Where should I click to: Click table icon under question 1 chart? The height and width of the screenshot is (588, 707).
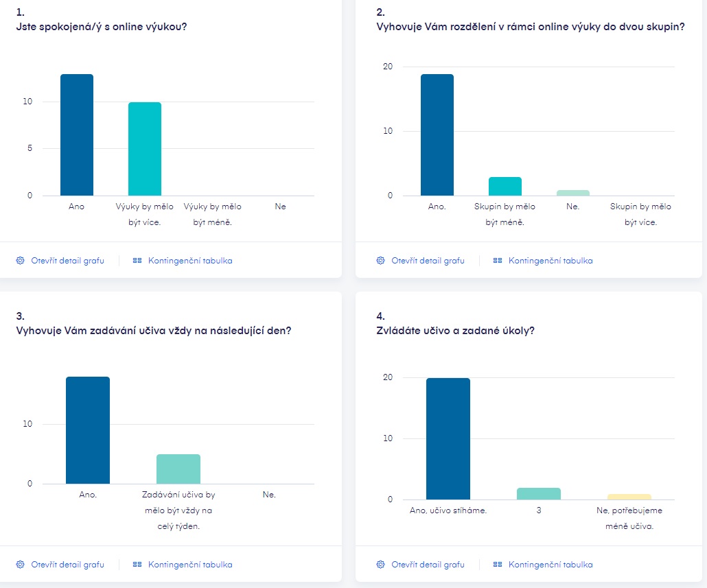137,261
